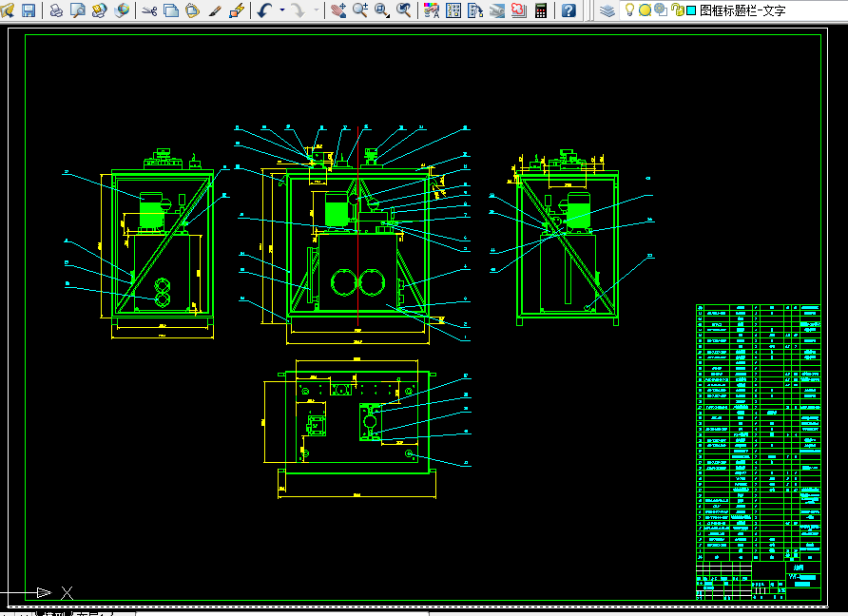Toggle layer freeze sun icon
This screenshot has width=848, height=616.
tap(645, 10)
